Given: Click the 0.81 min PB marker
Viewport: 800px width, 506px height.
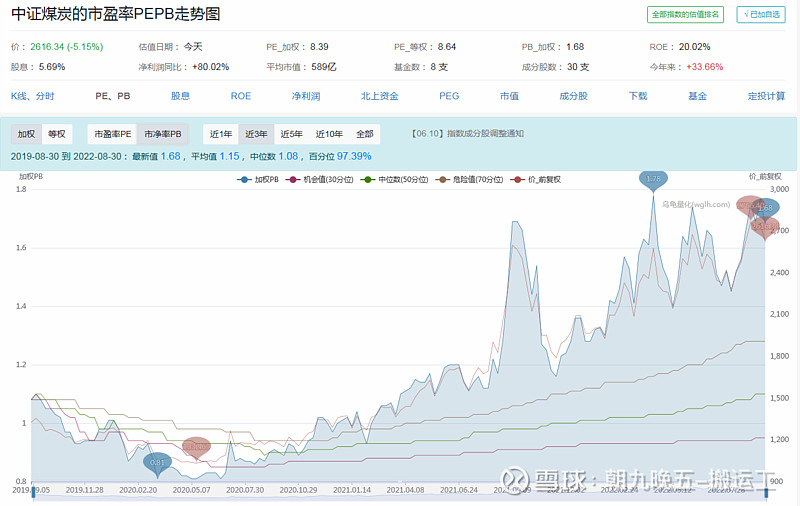Looking at the screenshot, I should coord(158,463).
